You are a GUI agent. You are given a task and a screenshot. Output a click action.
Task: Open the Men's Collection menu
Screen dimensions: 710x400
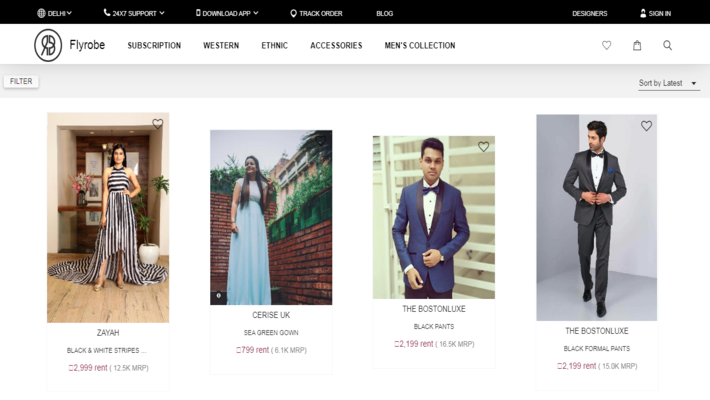(419, 46)
